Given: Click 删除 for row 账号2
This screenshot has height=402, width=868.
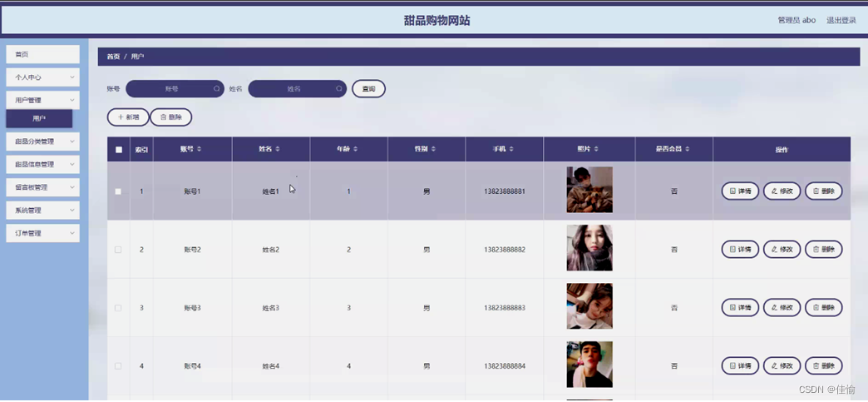Looking at the screenshot, I should [824, 250].
